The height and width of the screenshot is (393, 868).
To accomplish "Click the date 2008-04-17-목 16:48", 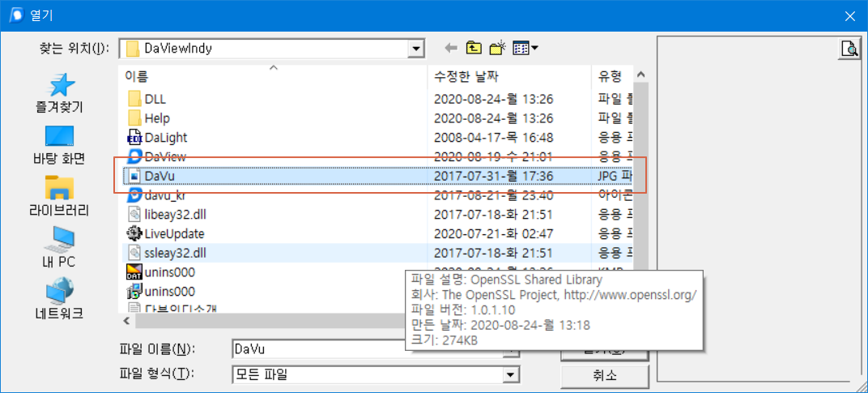I will pyautogui.click(x=493, y=138).
